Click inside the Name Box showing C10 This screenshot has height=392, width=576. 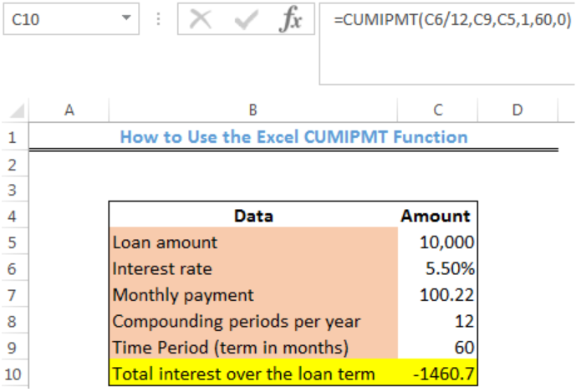click(x=63, y=19)
